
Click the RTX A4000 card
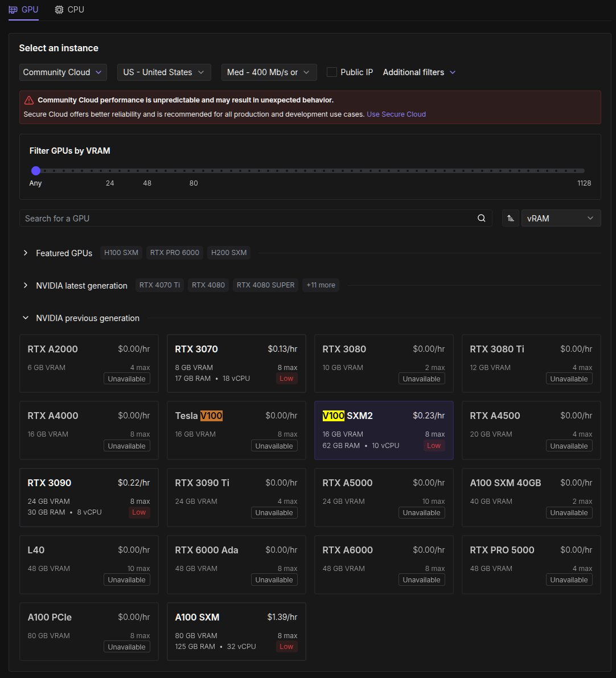click(89, 430)
